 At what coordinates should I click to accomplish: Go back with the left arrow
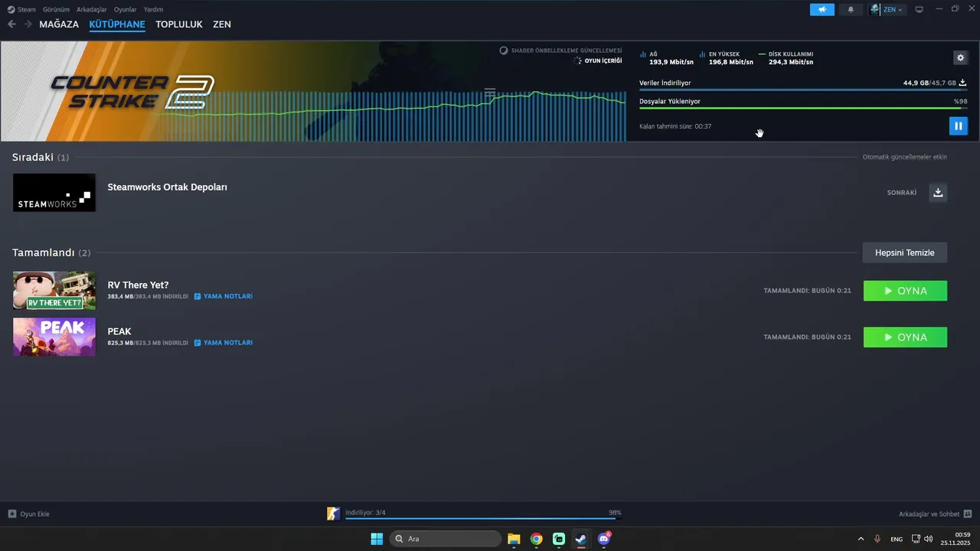point(11,24)
